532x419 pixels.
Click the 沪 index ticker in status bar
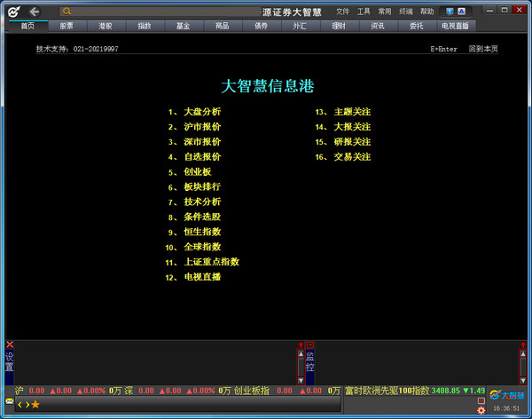click(68, 391)
